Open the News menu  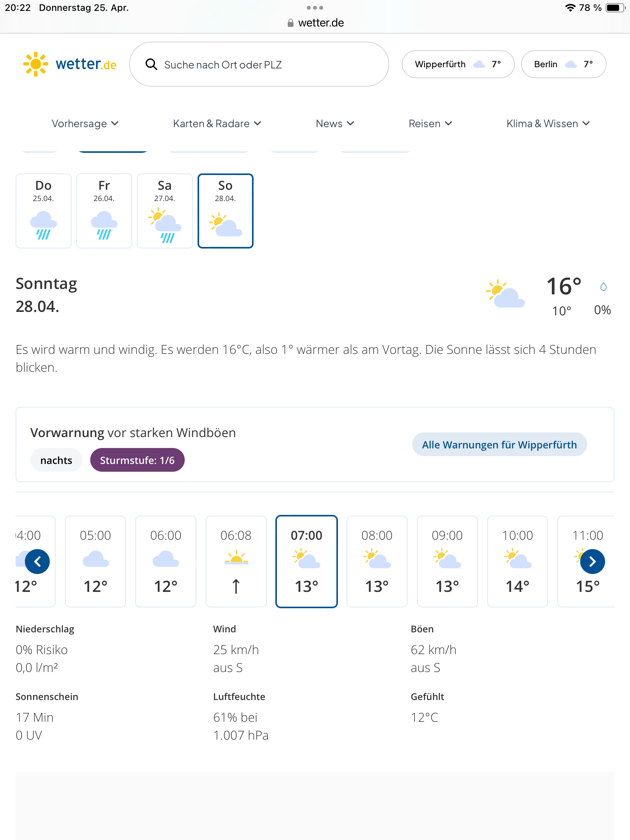point(334,124)
